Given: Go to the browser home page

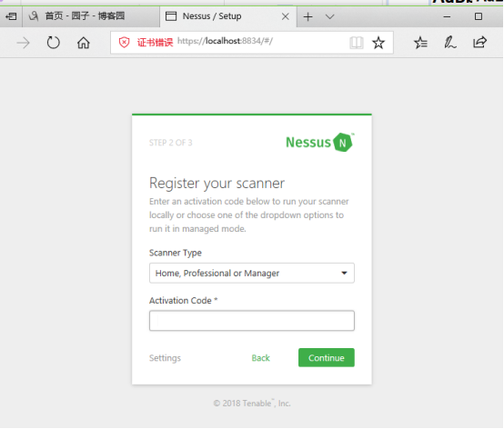Looking at the screenshot, I should [x=84, y=43].
